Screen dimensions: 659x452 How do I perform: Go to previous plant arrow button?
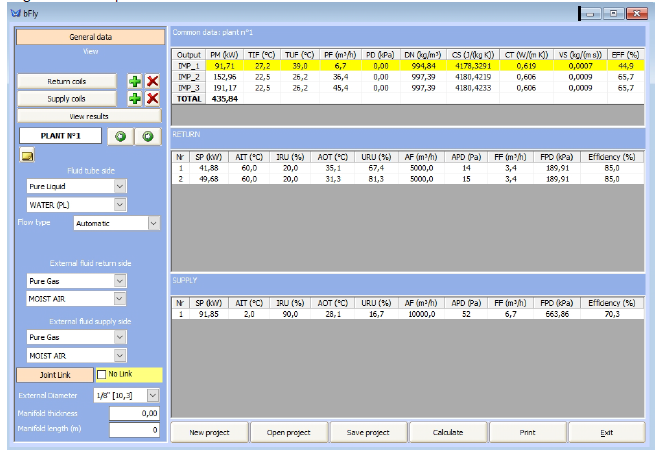click(x=121, y=136)
